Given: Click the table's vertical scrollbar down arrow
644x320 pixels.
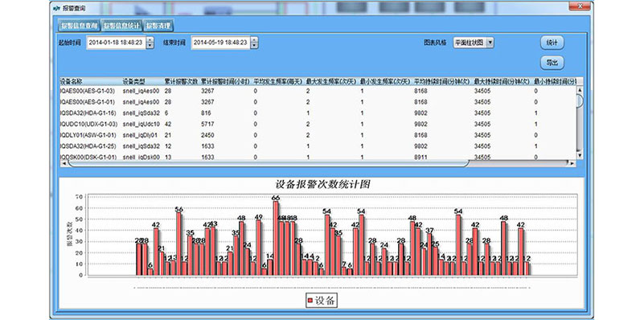Looking at the screenshot, I should tap(580, 155).
